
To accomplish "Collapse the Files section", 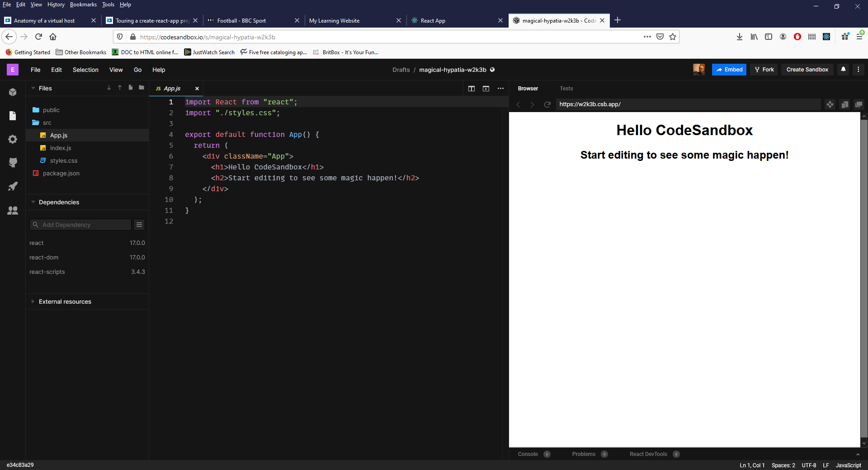I will [x=33, y=88].
